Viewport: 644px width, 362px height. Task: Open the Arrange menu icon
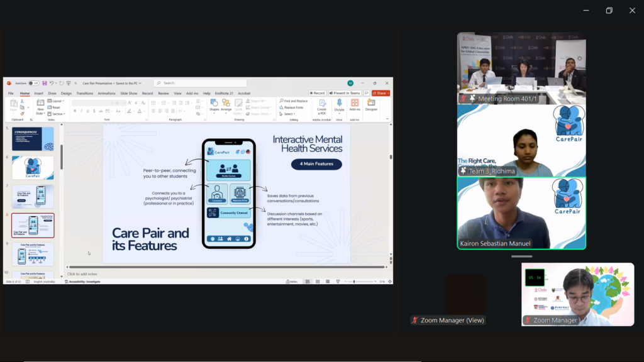coord(226,105)
